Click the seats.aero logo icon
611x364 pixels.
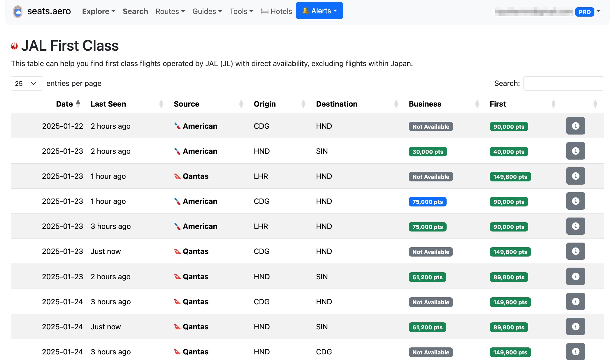coord(18,11)
